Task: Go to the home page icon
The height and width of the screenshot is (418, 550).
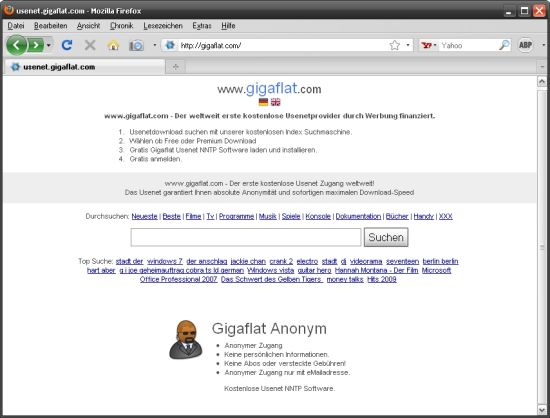Action: [x=113, y=45]
